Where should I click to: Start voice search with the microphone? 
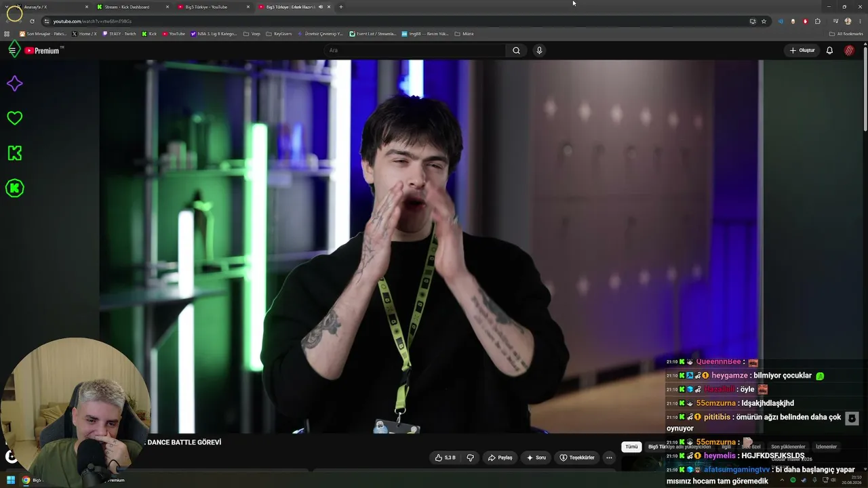pos(539,50)
